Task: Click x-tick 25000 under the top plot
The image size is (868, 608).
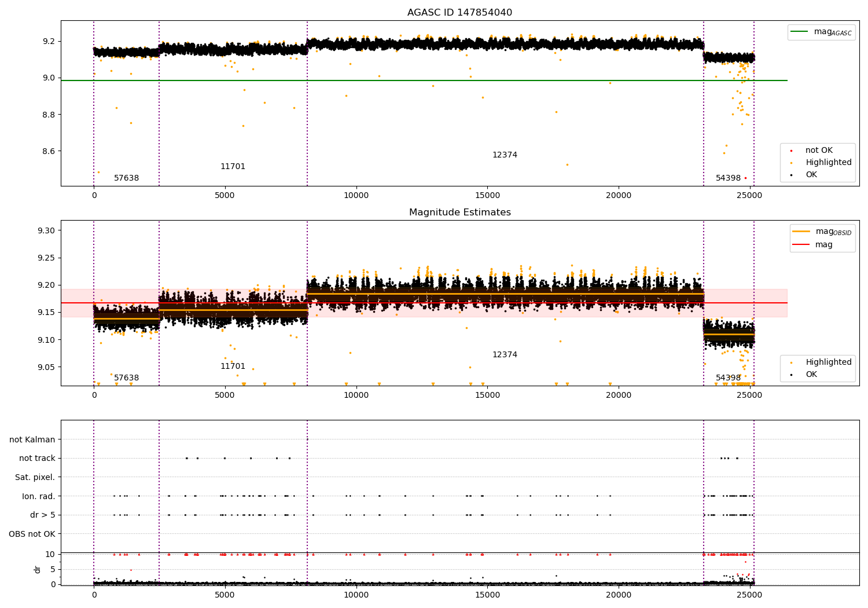Action: (x=750, y=195)
